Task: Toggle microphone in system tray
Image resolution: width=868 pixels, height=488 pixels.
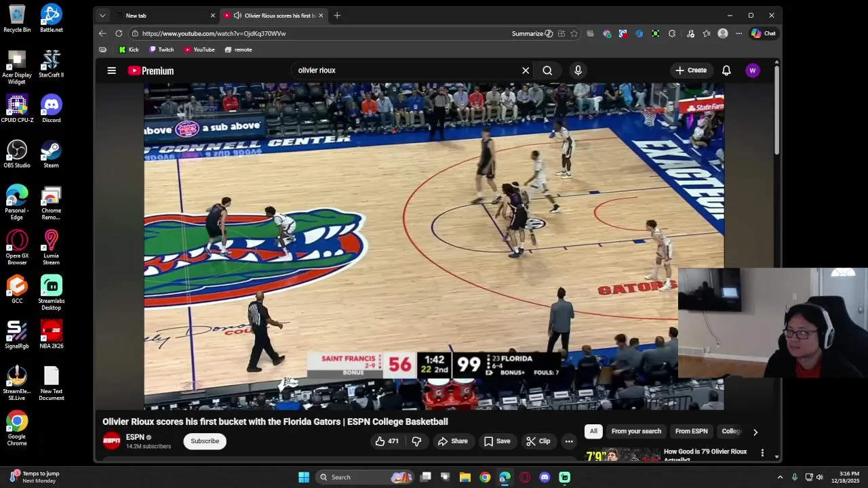Action: 794,477
